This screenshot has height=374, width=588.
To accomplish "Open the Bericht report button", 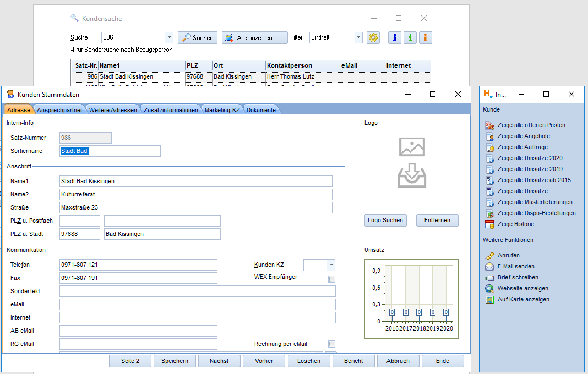I will point(353,361).
